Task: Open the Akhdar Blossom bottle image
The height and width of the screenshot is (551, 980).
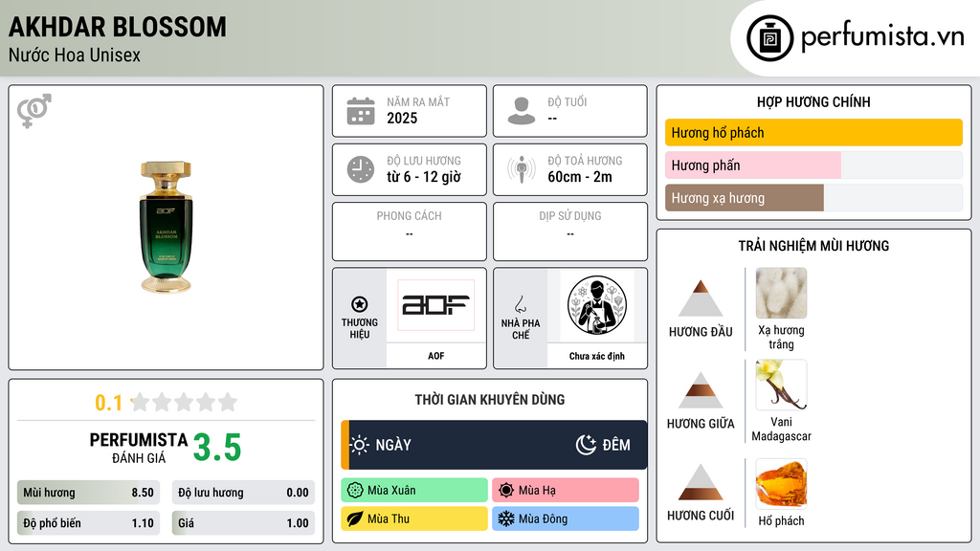Action: (x=166, y=227)
